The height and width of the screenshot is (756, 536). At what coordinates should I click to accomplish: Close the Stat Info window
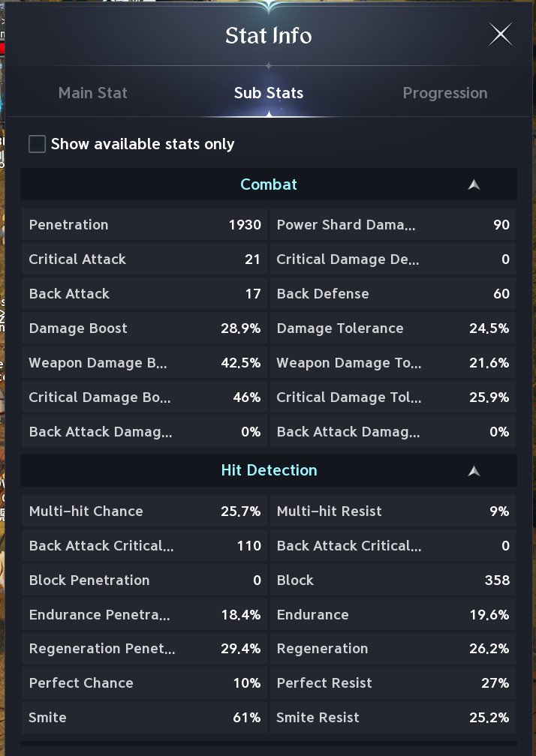coord(500,35)
